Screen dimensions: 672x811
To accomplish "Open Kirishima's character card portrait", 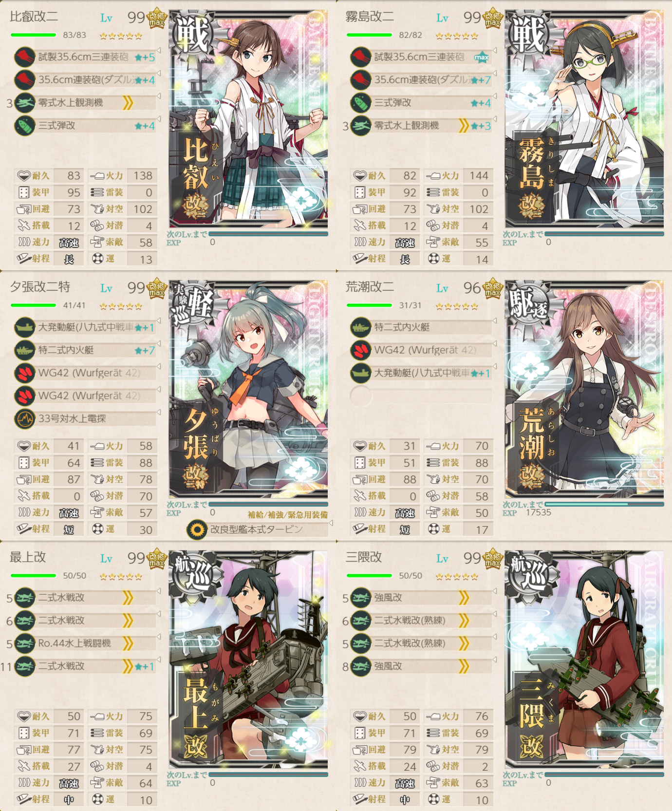I will (x=584, y=118).
